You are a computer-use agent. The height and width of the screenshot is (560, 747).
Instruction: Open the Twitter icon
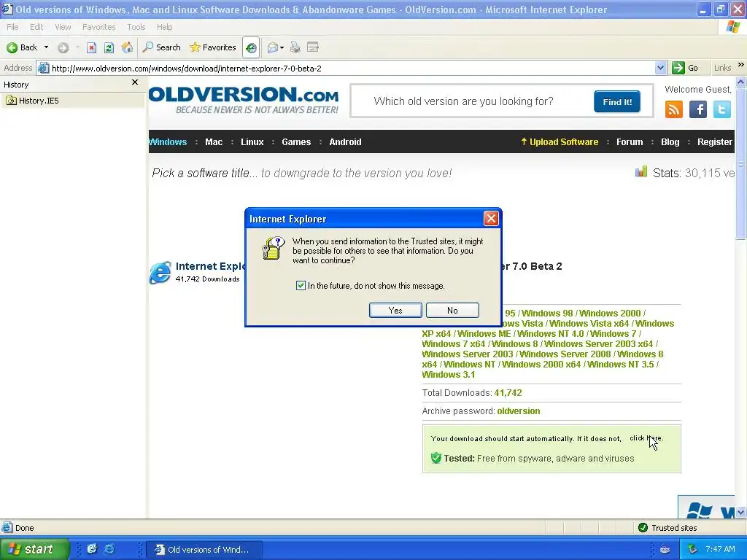[x=721, y=109]
